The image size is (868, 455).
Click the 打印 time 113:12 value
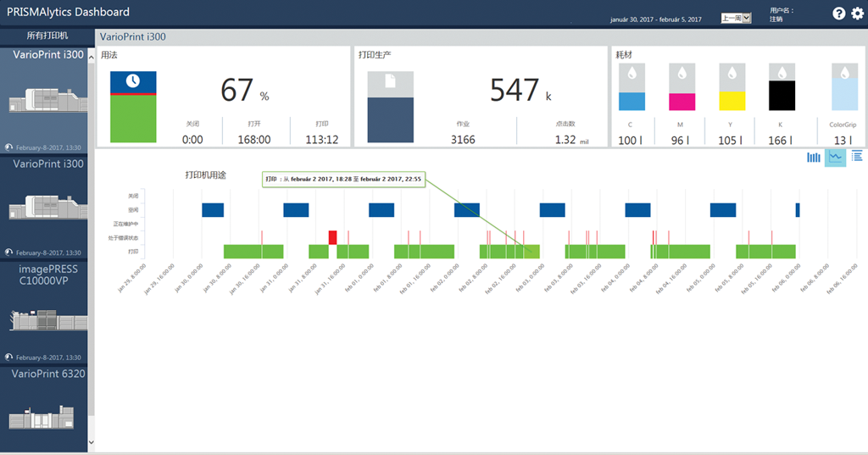pyautogui.click(x=321, y=140)
